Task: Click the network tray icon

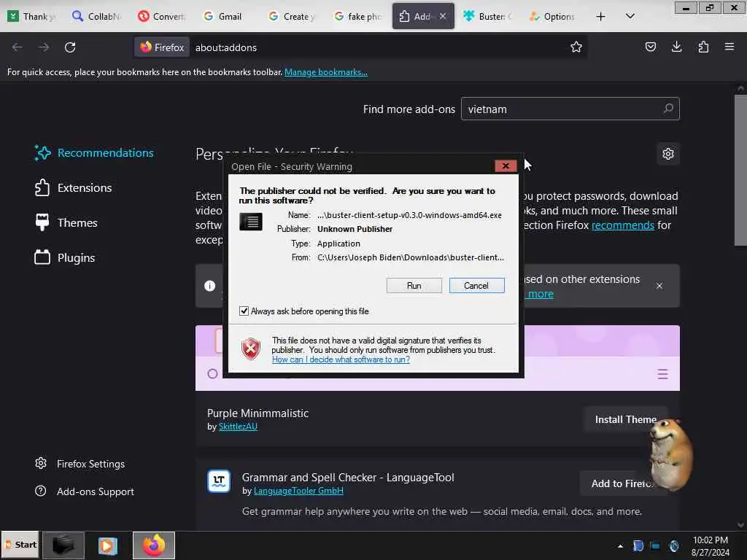Action: click(x=656, y=546)
